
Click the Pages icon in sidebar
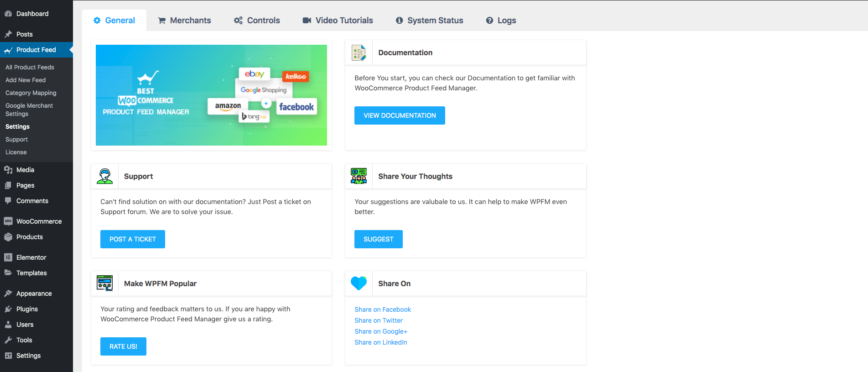8,185
